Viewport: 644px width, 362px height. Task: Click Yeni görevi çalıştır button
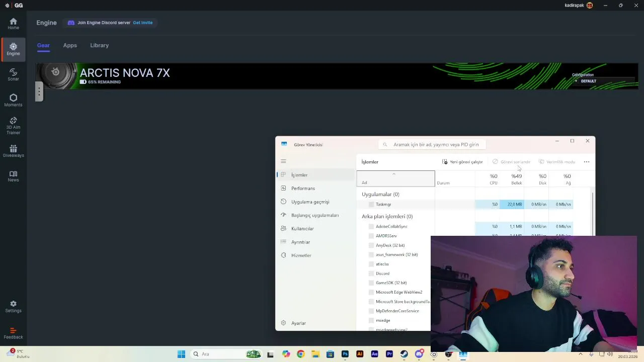462,162
